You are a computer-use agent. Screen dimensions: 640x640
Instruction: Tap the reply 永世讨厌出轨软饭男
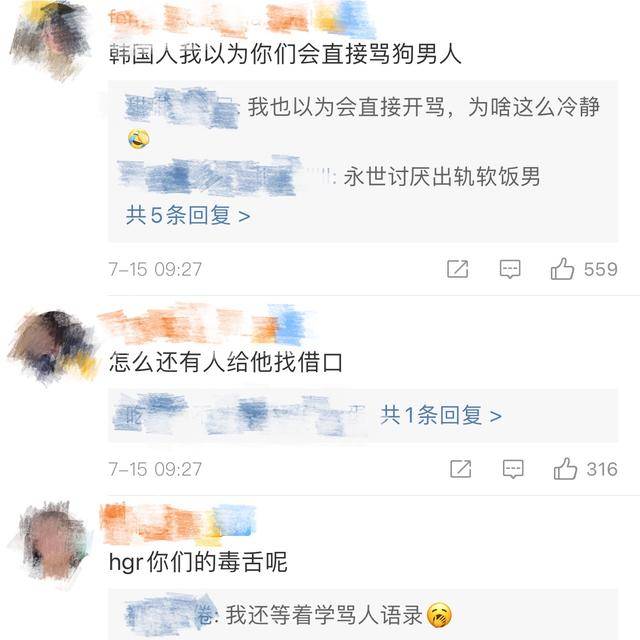pos(442,176)
